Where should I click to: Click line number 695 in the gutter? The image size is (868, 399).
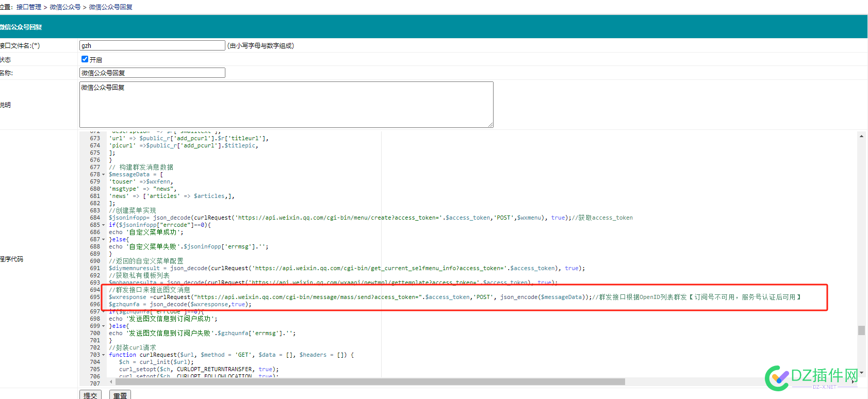pos(95,297)
